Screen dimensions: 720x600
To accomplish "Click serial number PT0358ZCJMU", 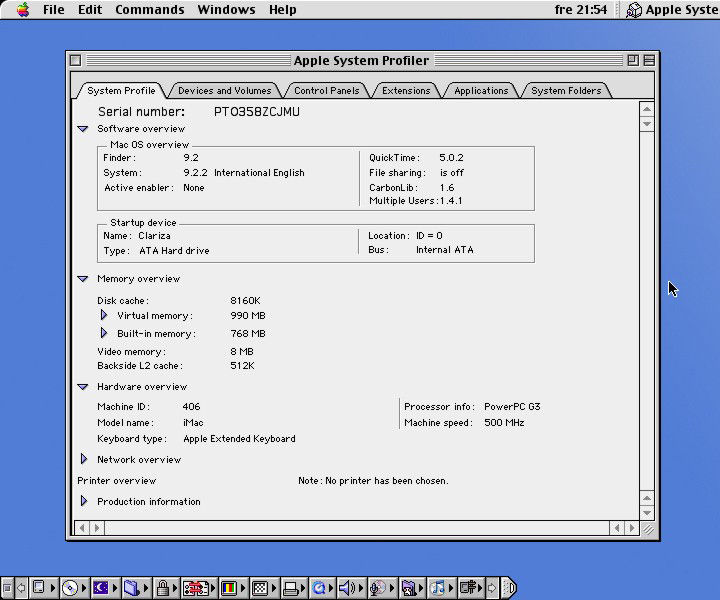I will tap(257, 112).
